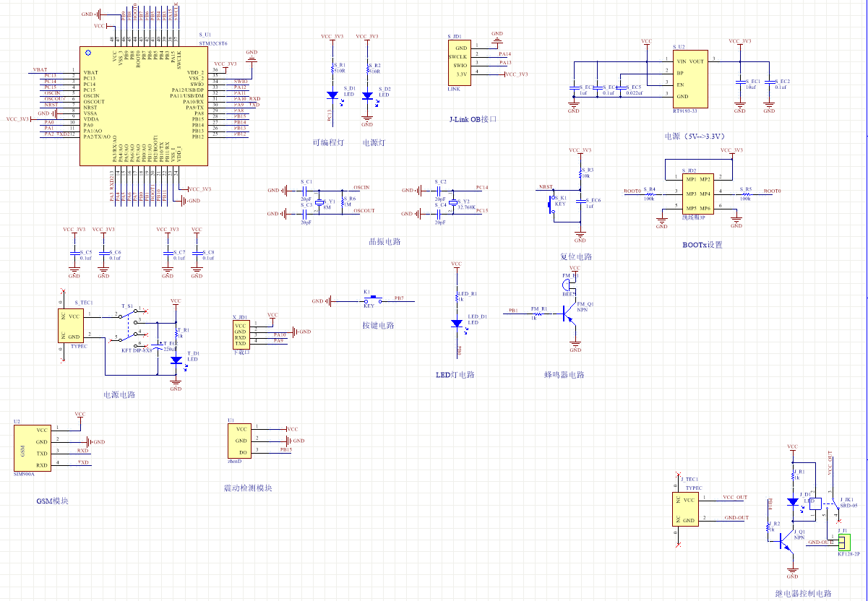Select the S_C5 0.1uf decoupling capacitor
The image size is (868, 601).
coord(74,254)
